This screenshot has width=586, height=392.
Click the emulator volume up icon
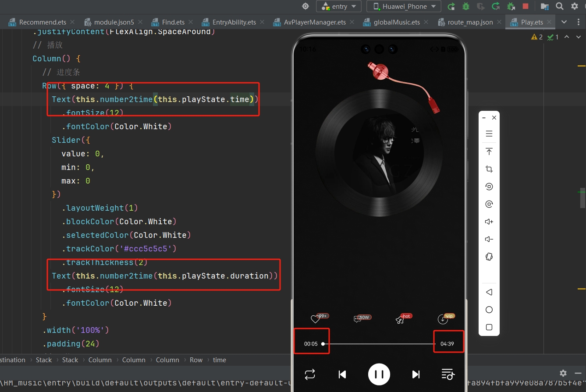pos(489,222)
